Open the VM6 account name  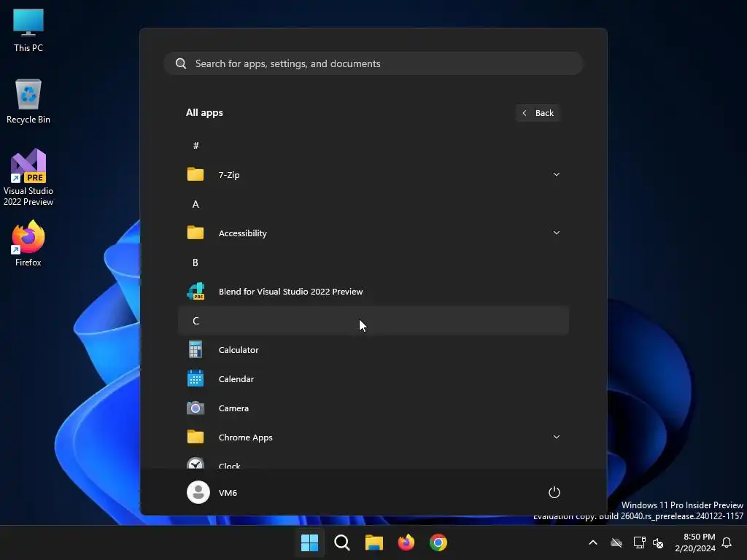(x=228, y=493)
